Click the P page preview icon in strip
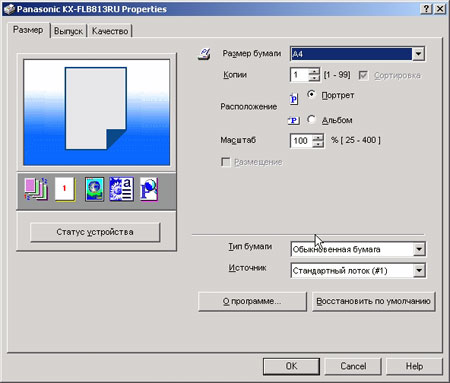The image size is (450, 383). pos(149,189)
